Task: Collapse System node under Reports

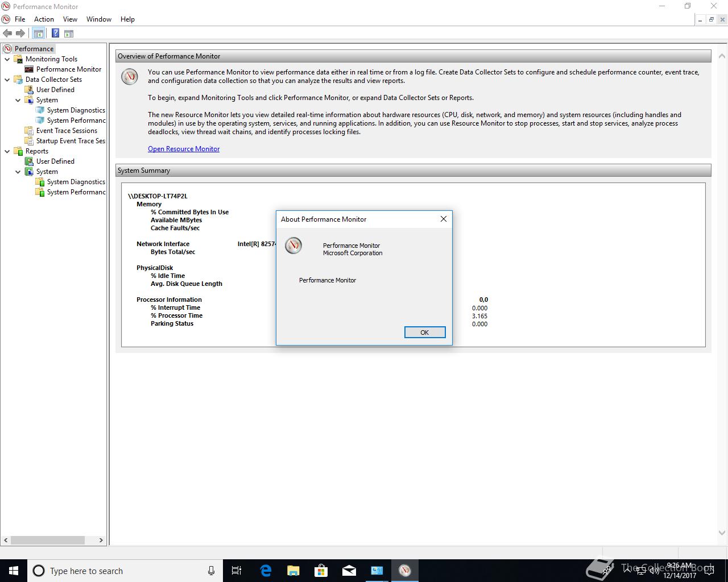Action: coord(18,172)
